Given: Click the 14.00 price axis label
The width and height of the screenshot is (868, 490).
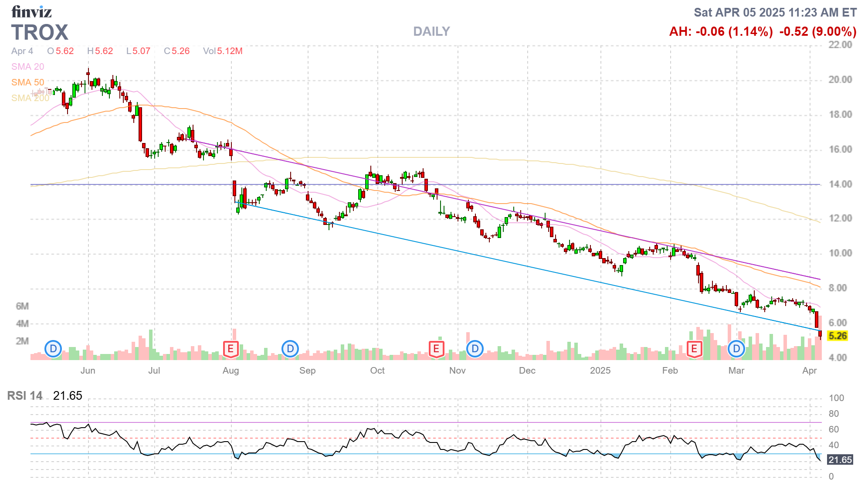Looking at the screenshot, I should point(840,184).
